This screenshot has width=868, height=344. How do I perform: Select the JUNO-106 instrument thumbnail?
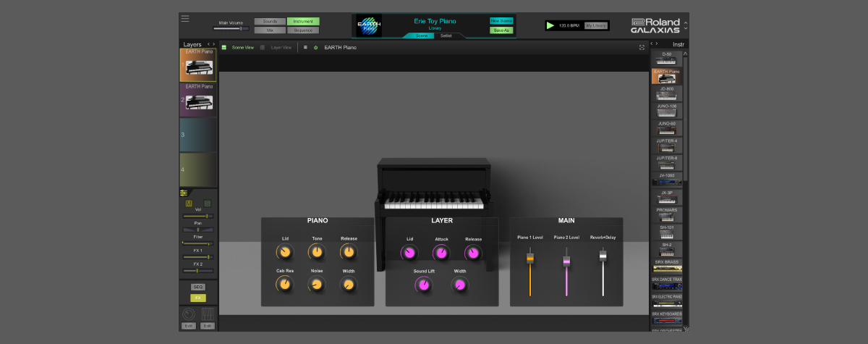(666, 110)
